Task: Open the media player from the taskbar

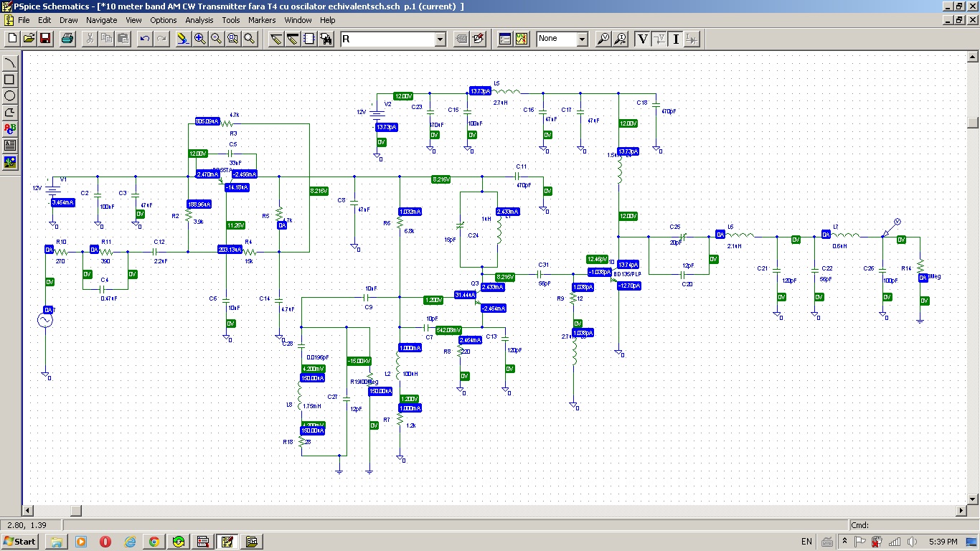Action: pos(81,541)
